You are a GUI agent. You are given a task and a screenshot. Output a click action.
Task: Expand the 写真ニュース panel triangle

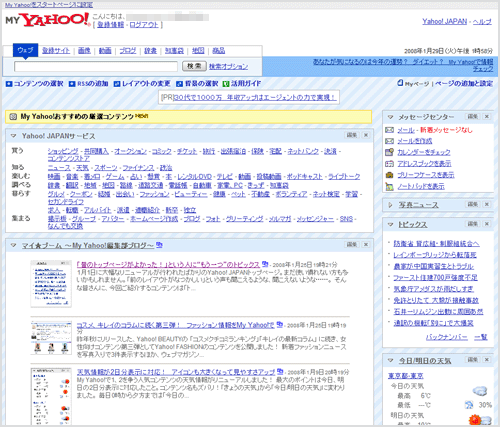point(390,205)
